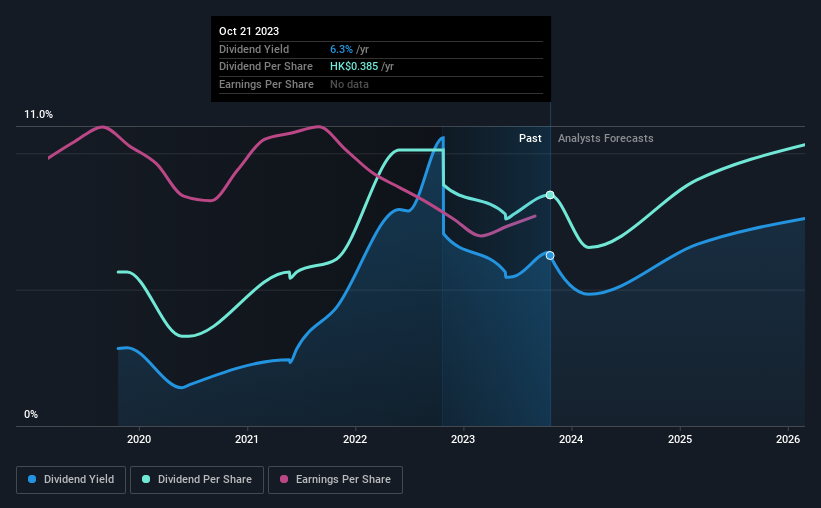821x508 pixels.
Task: Toggle the Dividend Per Share legend button
Action: (x=197, y=480)
